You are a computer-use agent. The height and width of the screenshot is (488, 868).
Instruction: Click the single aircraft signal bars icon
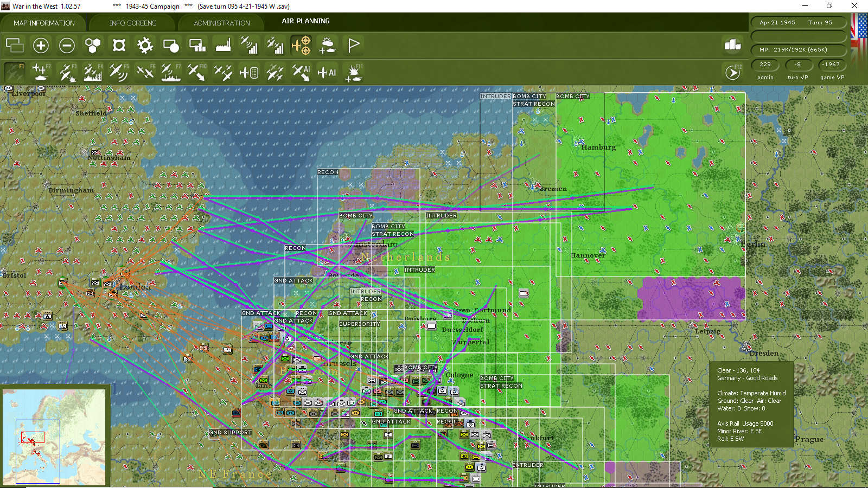[x=249, y=45]
